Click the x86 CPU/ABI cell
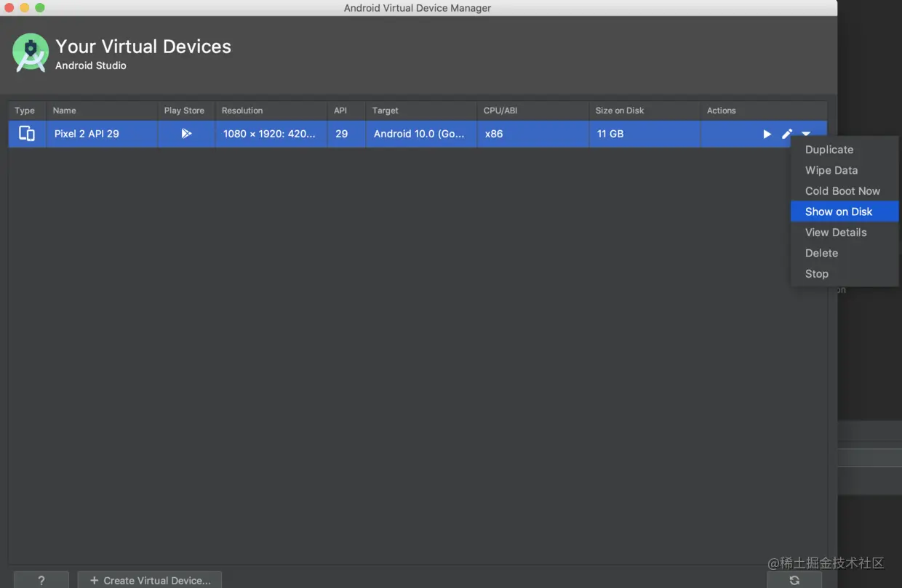The image size is (902, 588). [533, 134]
